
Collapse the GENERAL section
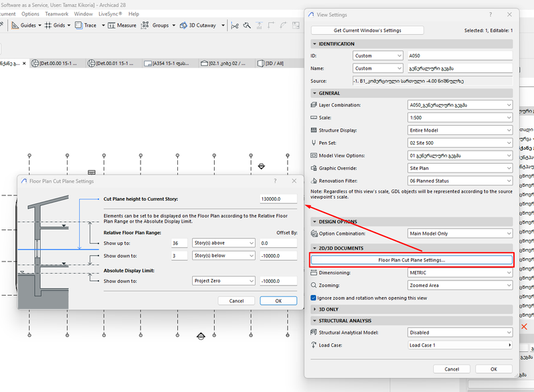[315, 93]
